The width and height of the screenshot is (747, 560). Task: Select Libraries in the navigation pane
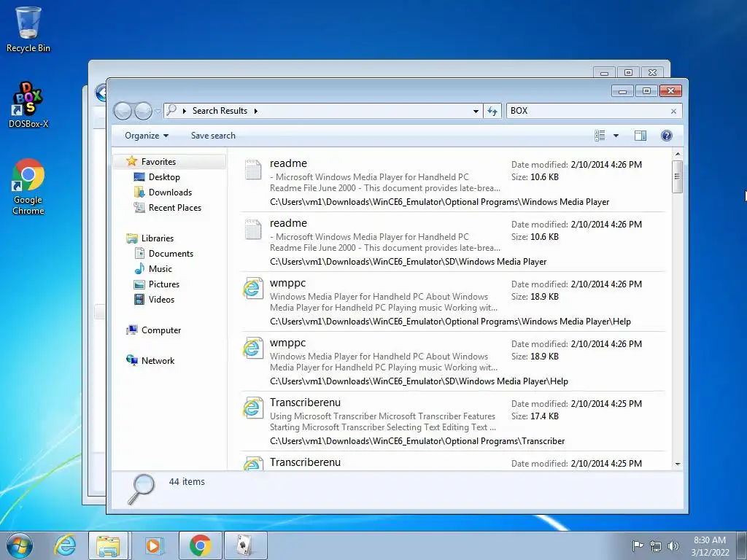[158, 238]
